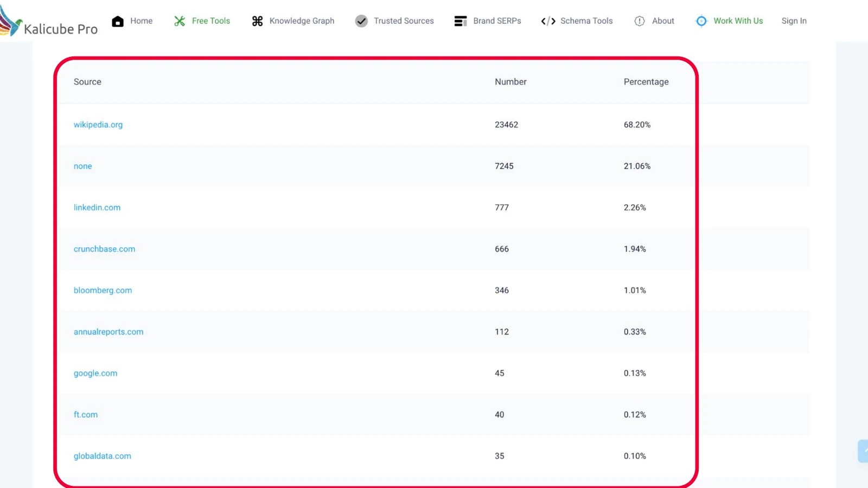
Task: Select the value 777 for linkedin.com
Action: pos(502,208)
